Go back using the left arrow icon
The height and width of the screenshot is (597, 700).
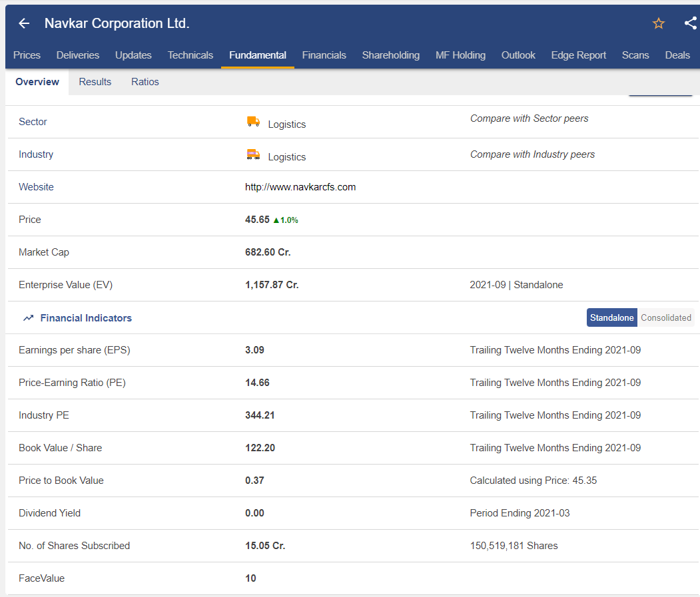[x=24, y=23]
